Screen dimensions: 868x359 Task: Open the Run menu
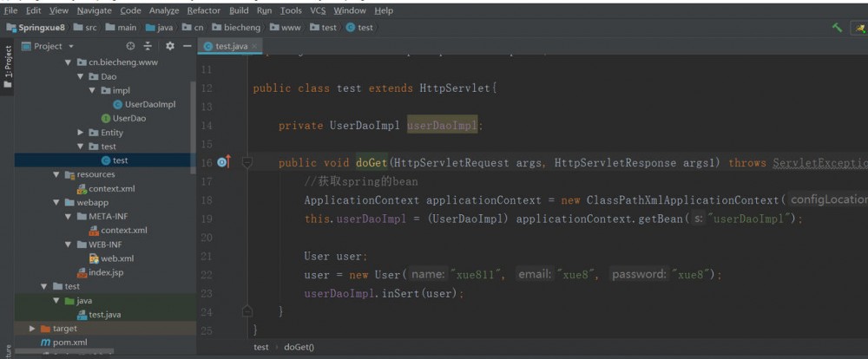click(265, 10)
